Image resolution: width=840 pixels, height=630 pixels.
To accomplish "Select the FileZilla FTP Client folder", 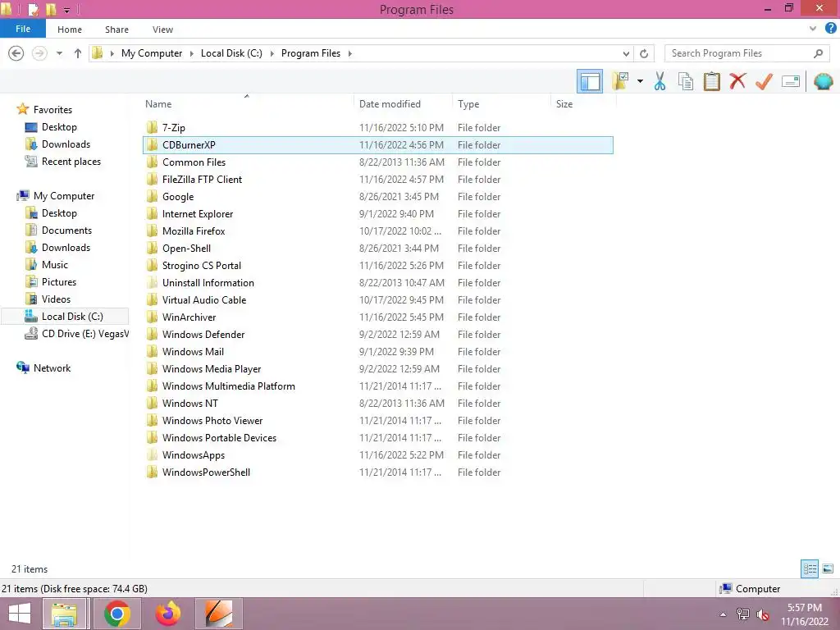I will click(377, 180).
